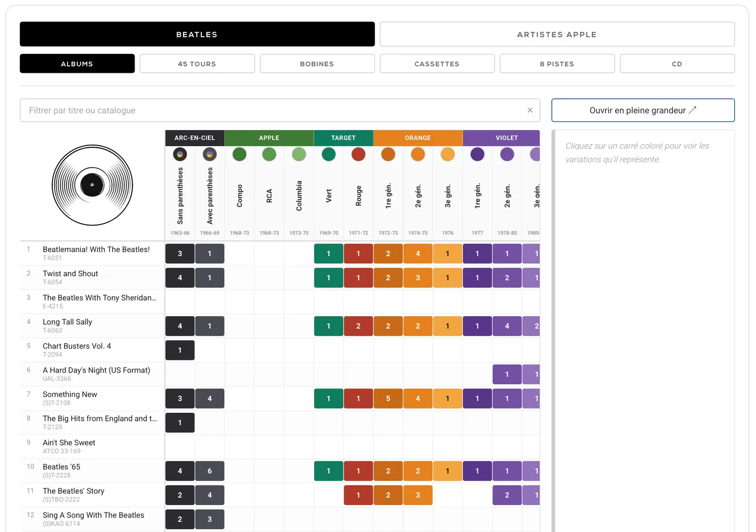
Task: Click the Violet group header
Action: (x=501, y=138)
